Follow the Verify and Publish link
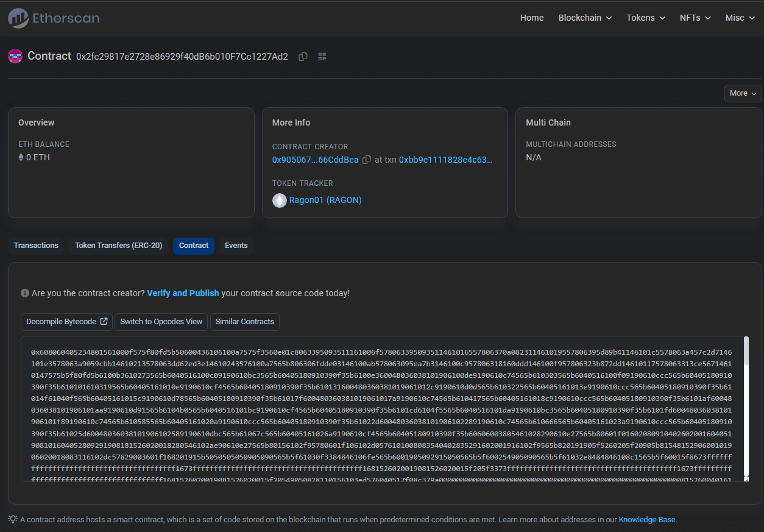 point(183,293)
